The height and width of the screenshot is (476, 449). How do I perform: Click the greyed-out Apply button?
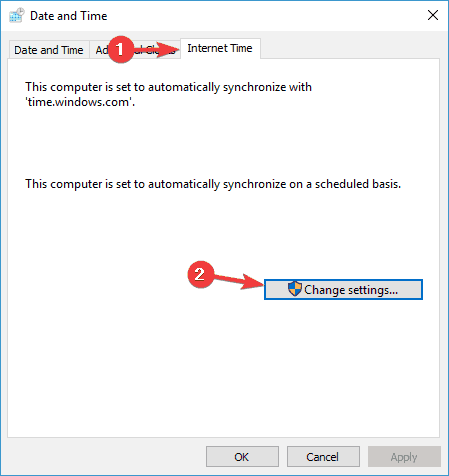point(404,457)
